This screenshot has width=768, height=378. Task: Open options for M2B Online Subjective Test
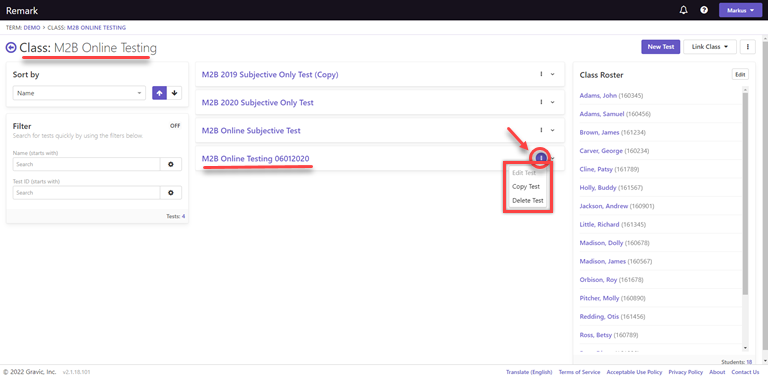pos(541,130)
